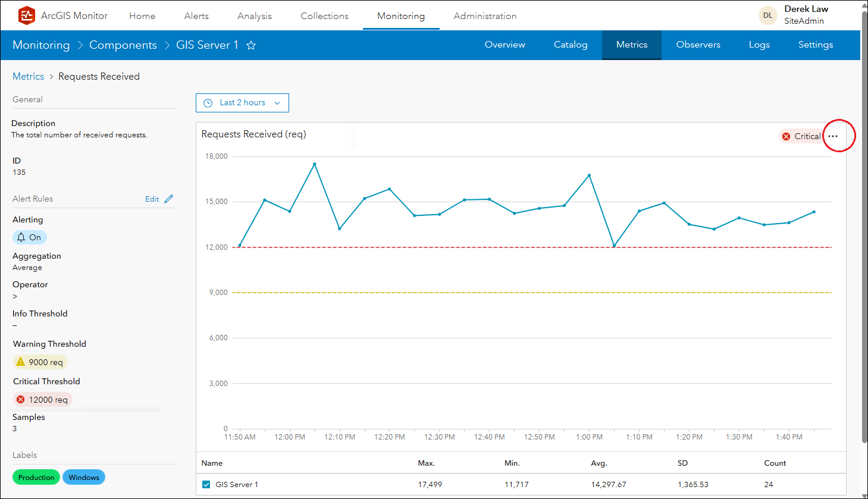Click the Components breadcrumb link
Image resolution: width=868 pixels, height=499 pixels.
click(123, 45)
